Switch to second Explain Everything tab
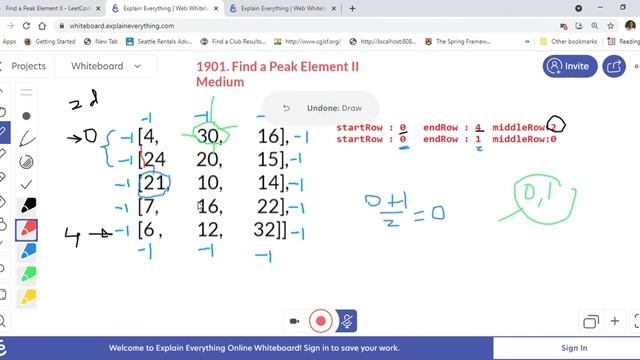Image resolution: width=640 pixels, height=360 pixels. [282, 8]
